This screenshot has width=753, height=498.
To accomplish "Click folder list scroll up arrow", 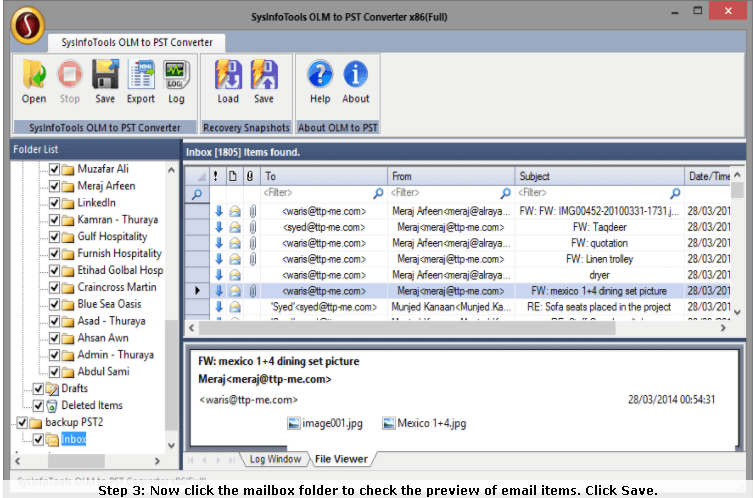I will [171, 170].
